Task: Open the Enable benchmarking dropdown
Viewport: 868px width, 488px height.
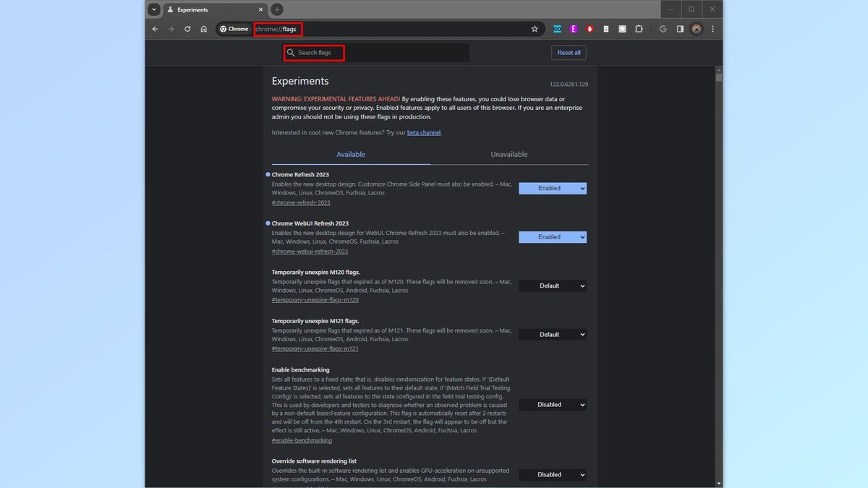Action: pyautogui.click(x=552, y=404)
